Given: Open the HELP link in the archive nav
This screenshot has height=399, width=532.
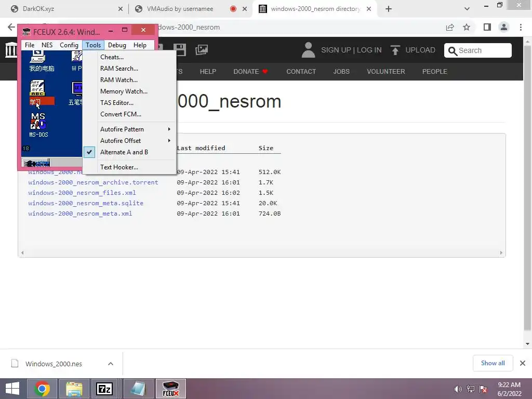Looking at the screenshot, I should click(208, 72).
